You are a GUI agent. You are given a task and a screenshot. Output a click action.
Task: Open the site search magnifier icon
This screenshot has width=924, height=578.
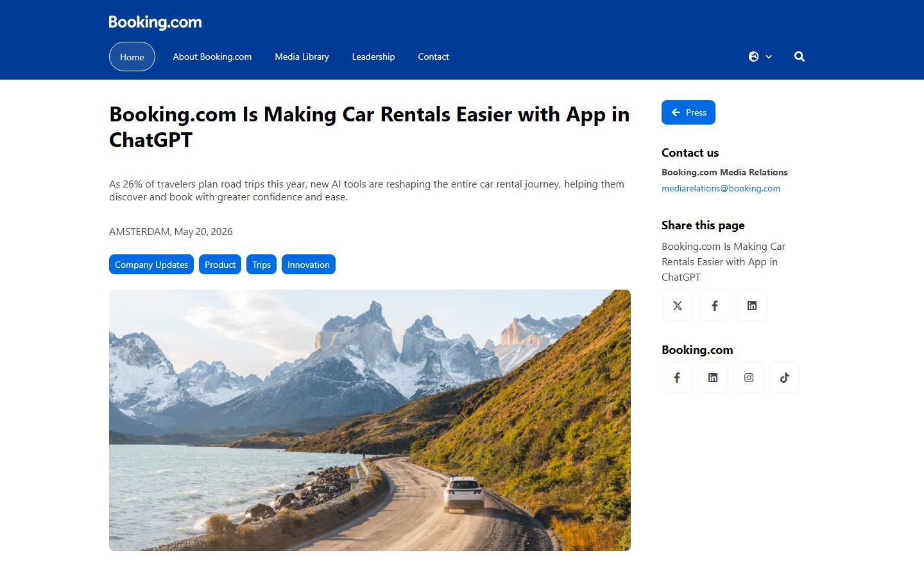(x=800, y=57)
